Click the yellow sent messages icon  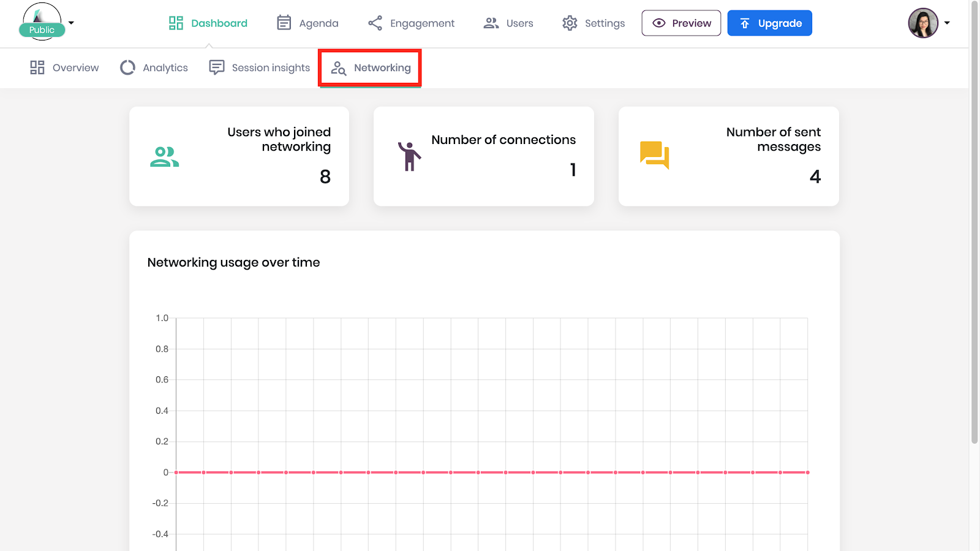tap(654, 155)
